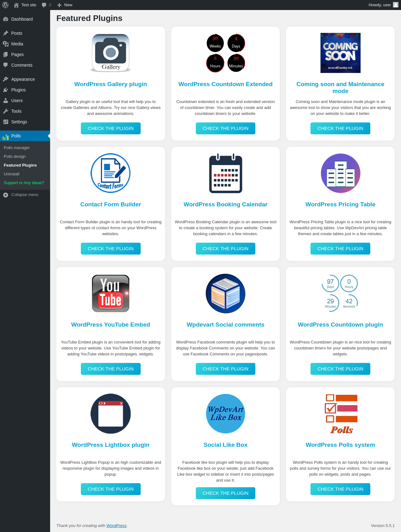The height and width of the screenshot is (532, 401).
Task: Go to the Media menu item
Action: (x=25, y=44)
